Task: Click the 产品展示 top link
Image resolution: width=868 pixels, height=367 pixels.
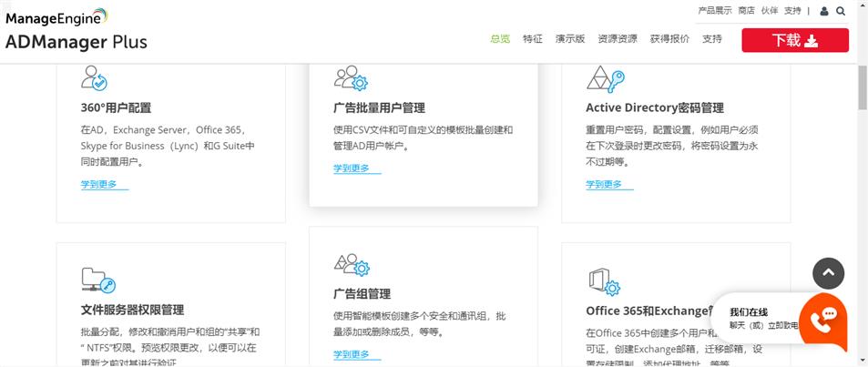Action: 715,11
